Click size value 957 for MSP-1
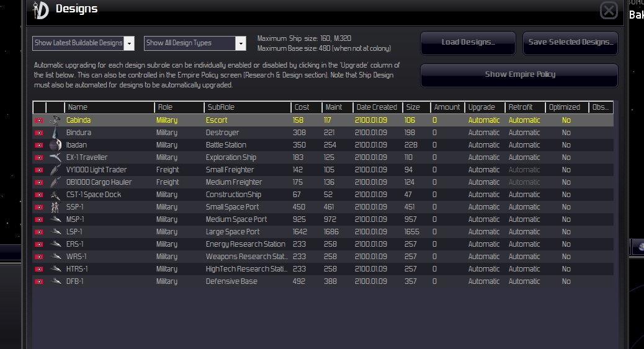Image resolution: width=644 pixels, height=349 pixels. tap(410, 219)
